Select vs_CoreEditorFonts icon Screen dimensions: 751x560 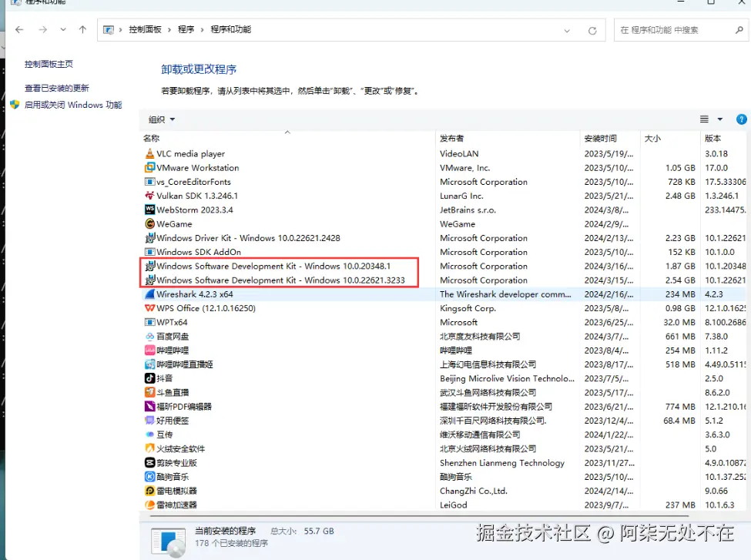[x=150, y=182]
